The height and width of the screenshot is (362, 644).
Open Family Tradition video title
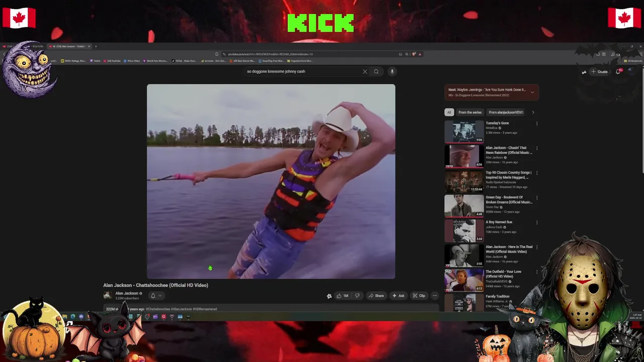click(498, 296)
